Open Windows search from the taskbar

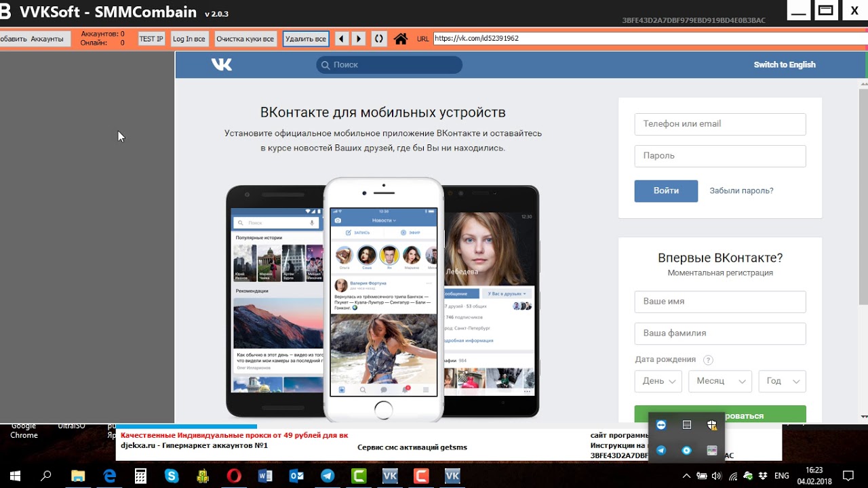click(46, 476)
